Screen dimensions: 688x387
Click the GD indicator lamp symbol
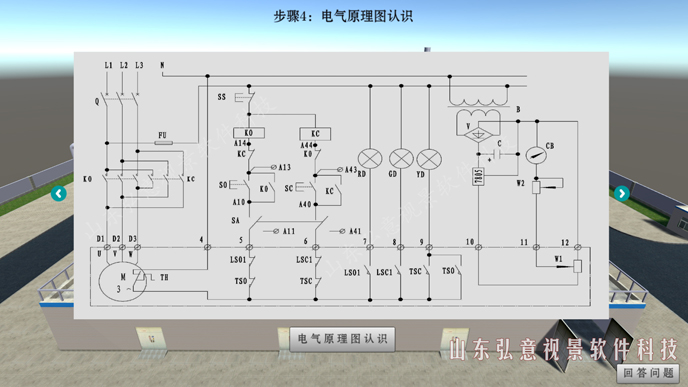click(401, 158)
